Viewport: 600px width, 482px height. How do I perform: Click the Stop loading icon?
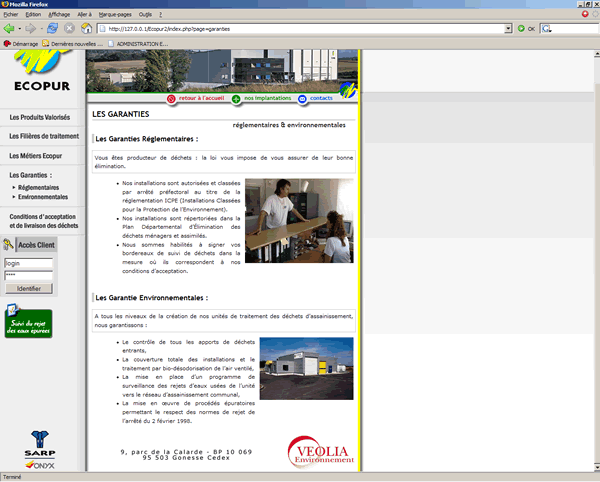(69, 28)
